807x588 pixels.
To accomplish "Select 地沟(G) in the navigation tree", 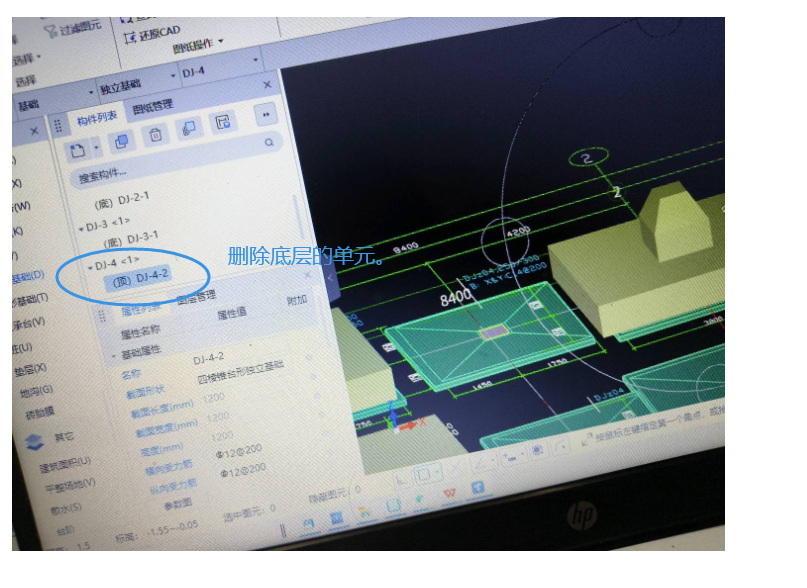I will pyautogui.click(x=37, y=391).
